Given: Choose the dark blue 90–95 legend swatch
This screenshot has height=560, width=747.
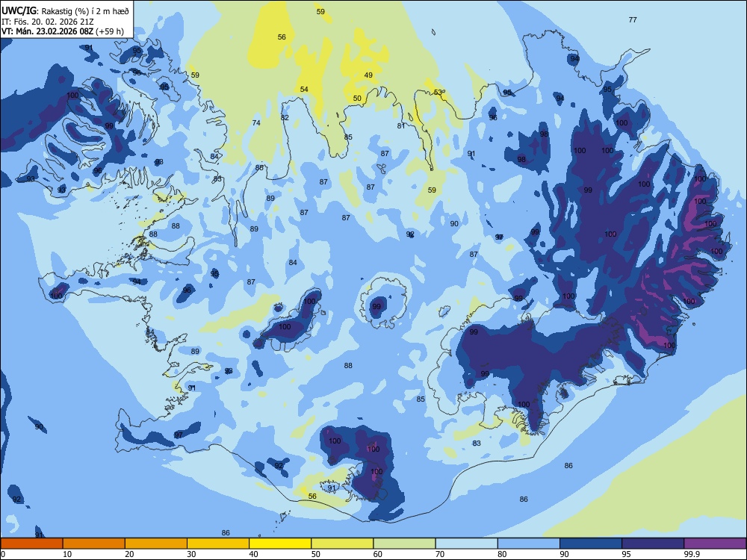Looking at the screenshot, I should (591, 544).
